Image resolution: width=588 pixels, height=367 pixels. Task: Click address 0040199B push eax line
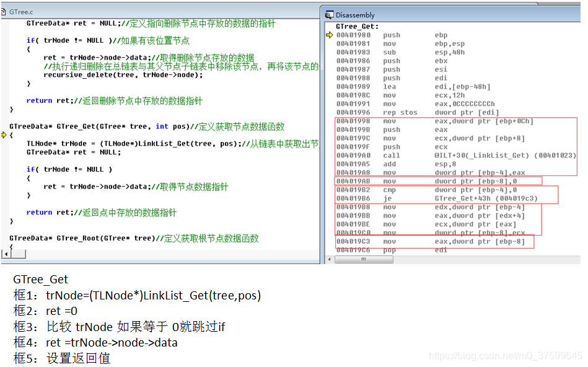(x=392, y=130)
